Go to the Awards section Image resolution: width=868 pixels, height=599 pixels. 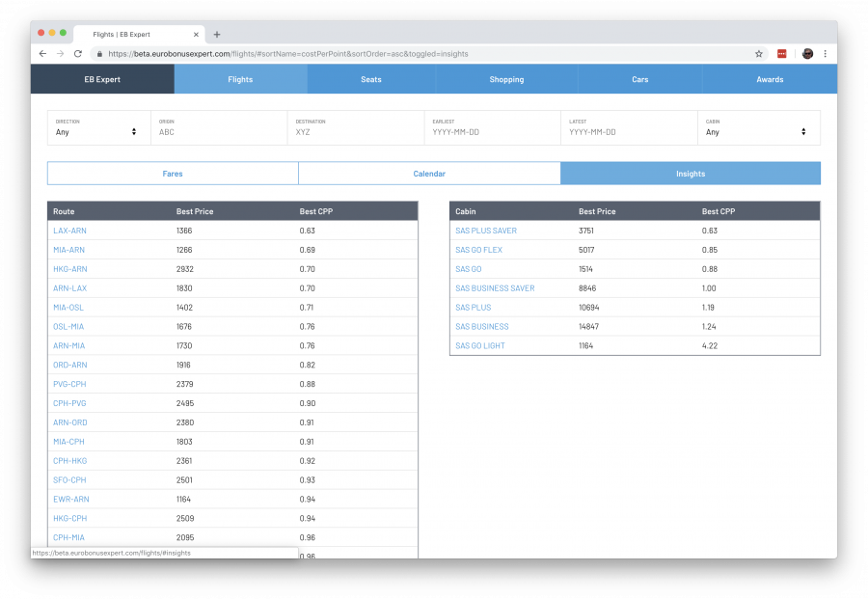(769, 79)
